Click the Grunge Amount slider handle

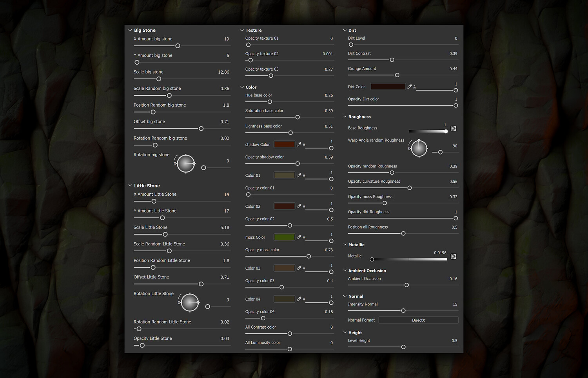[397, 75]
